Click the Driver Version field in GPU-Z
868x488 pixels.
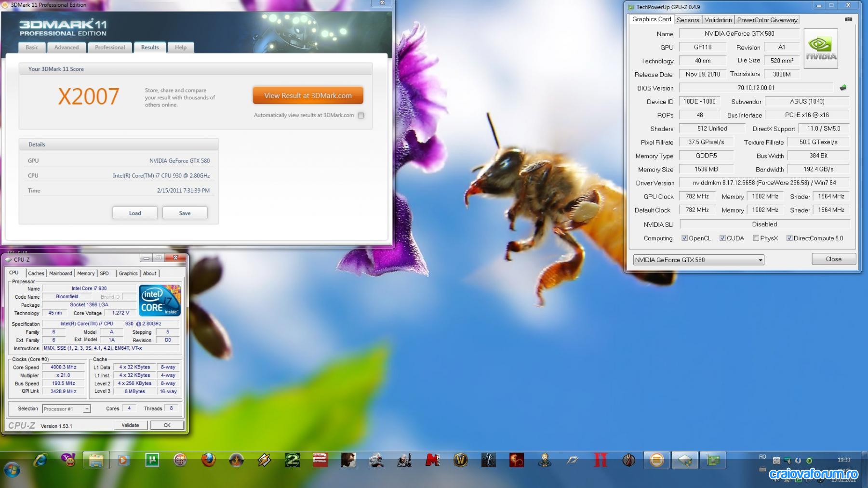pyautogui.click(x=764, y=183)
